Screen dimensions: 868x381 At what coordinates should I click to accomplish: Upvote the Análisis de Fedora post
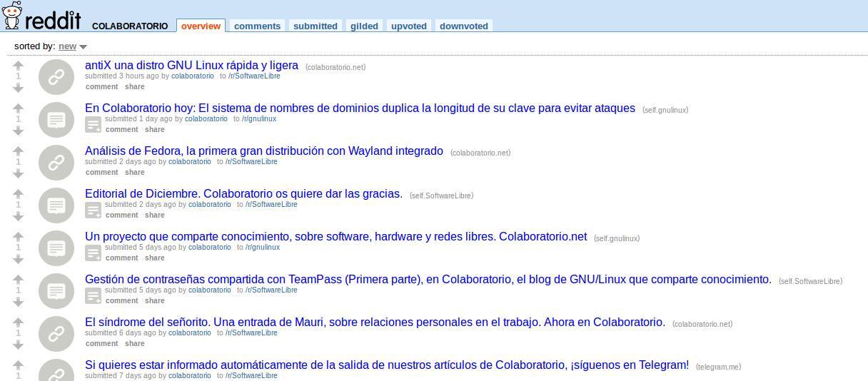coord(19,151)
